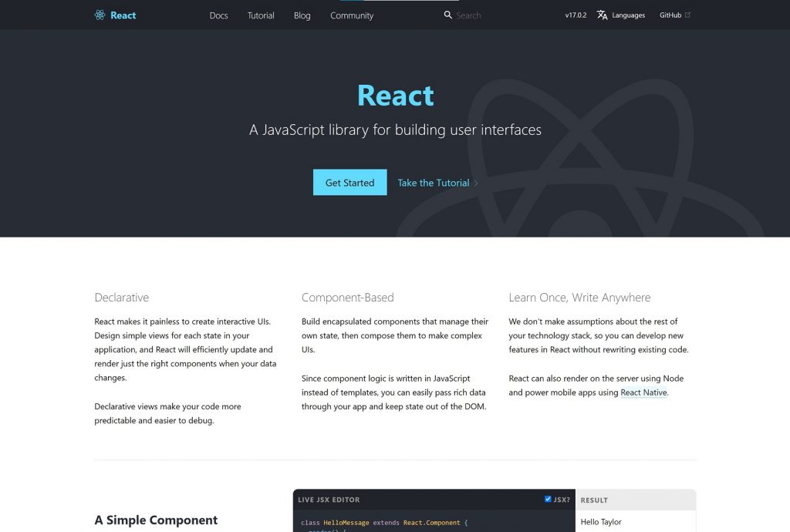Open the Docs nav item
This screenshot has height=532, width=790.
pos(218,15)
